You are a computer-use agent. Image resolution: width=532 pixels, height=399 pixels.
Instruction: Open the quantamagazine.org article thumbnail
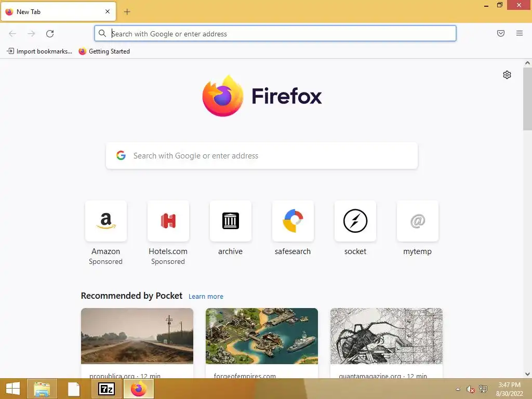tap(387, 336)
